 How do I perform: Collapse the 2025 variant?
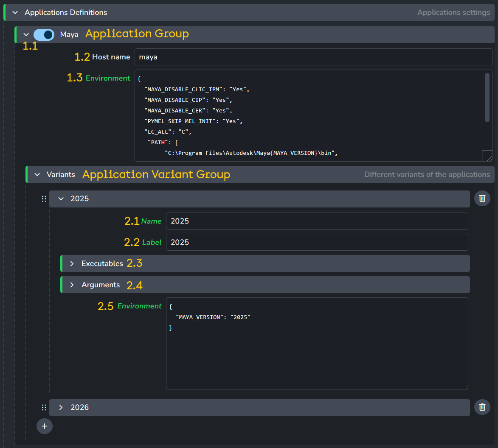61,199
